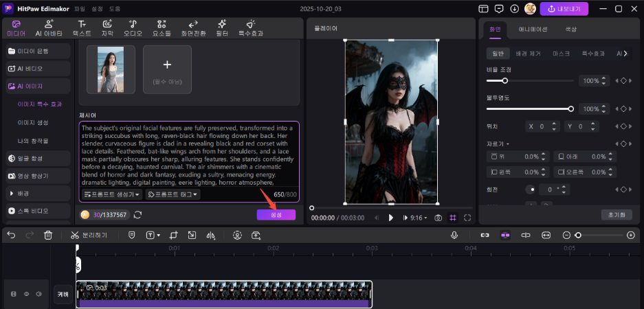The width and height of the screenshot is (644, 309).
Task: Click the 불투명도 opacity slider handle
Action: click(570, 108)
